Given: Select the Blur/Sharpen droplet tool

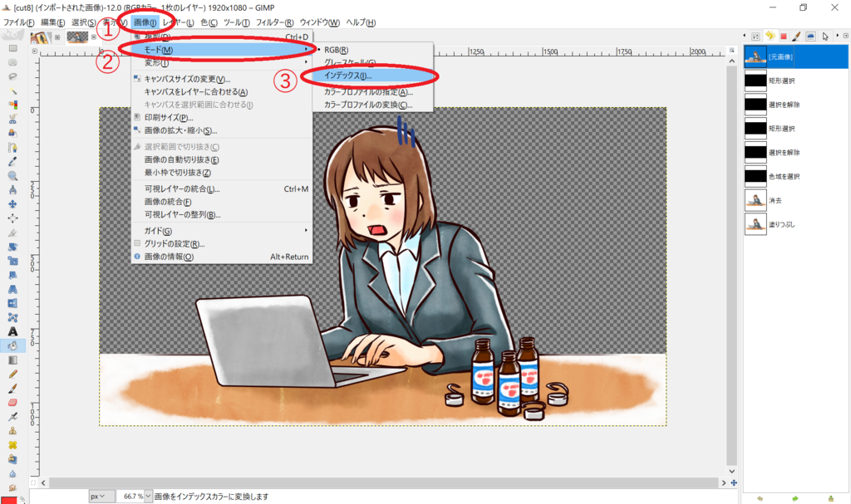Looking at the screenshot, I should (12, 473).
